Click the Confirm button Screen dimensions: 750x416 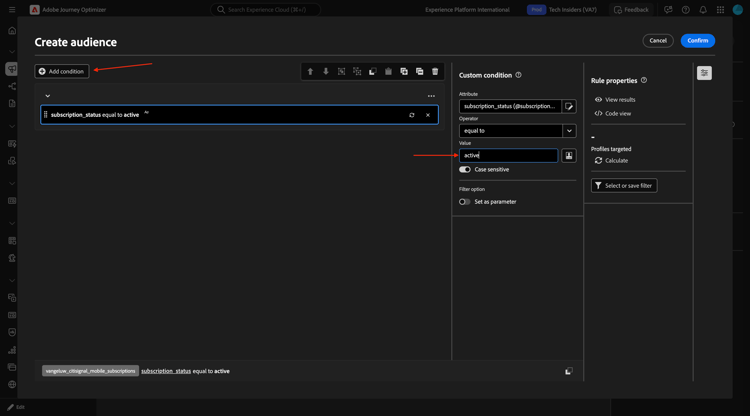697,41
